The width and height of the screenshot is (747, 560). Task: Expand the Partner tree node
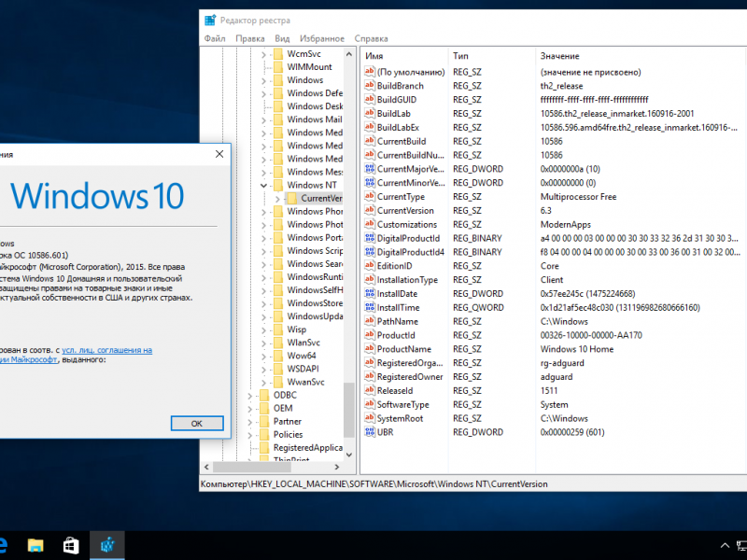point(249,422)
